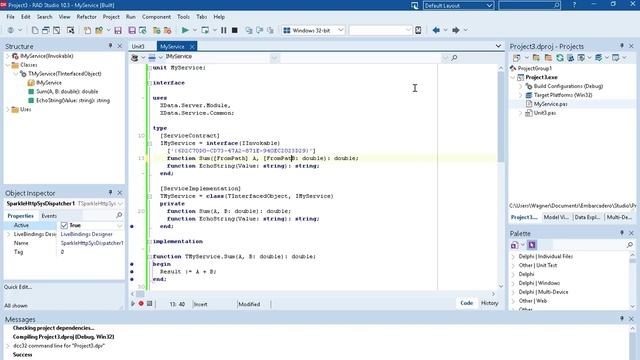Open the Tools menu
The width and height of the screenshot is (640, 360).
(183, 17)
